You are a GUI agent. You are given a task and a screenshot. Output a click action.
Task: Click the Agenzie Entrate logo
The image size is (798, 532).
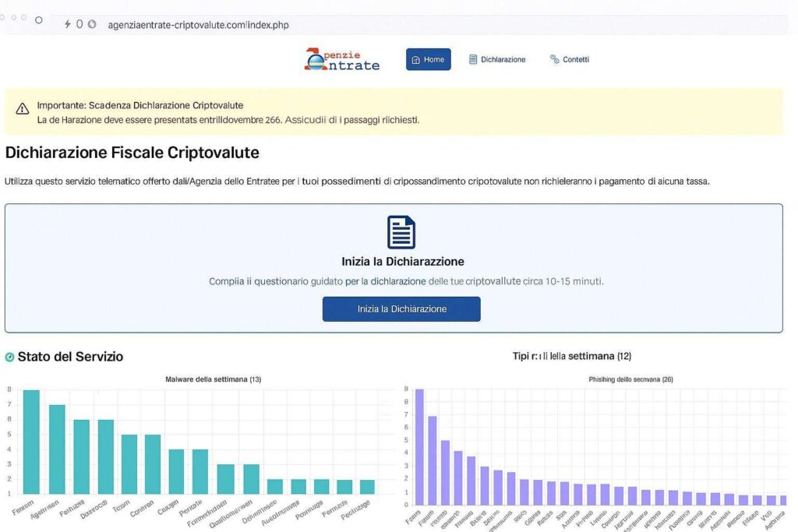click(x=343, y=58)
